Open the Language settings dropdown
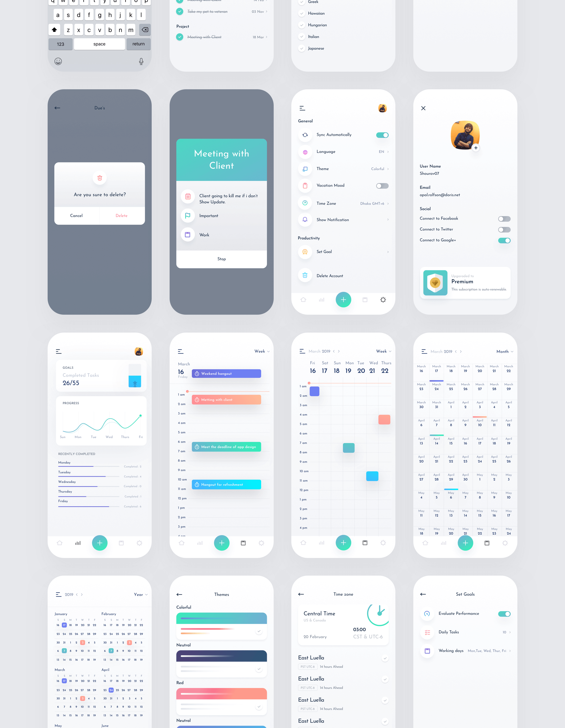Image resolution: width=565 pixels, height=728 pixels. (x=384, y=151)
